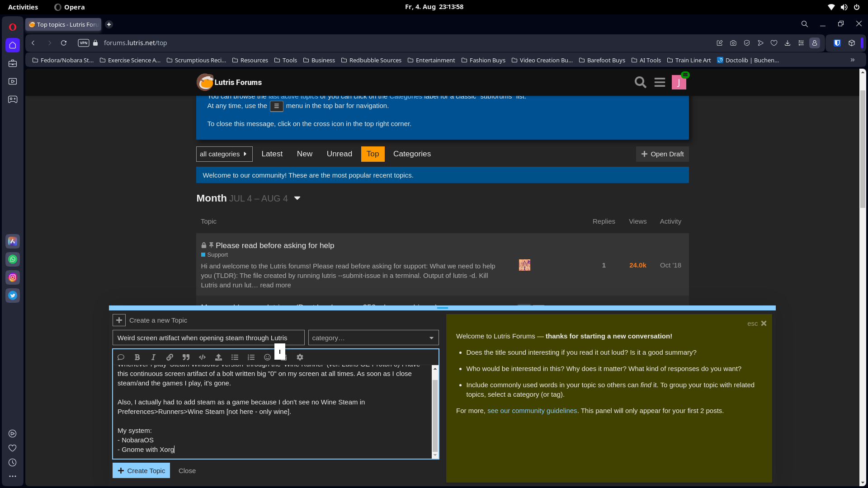This screenshot has height=488, width=868.
Task: Switch to the Categories tab
Action: tap(412, 154)
